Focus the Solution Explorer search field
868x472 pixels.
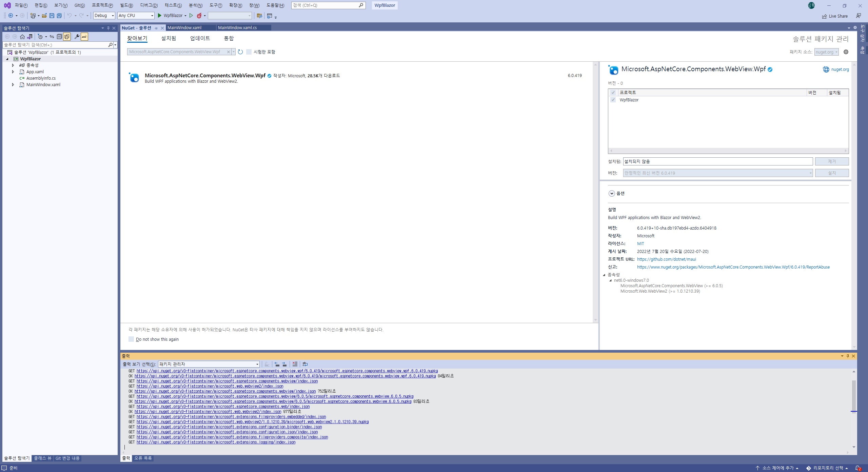point(55,45)
